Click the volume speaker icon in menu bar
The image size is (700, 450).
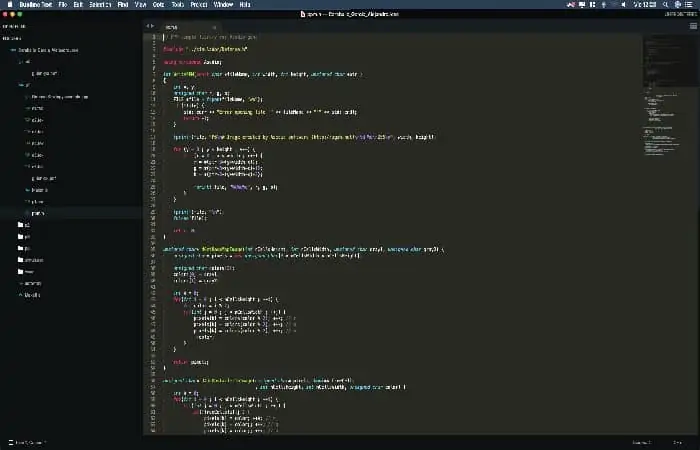(x=624, y=4)
